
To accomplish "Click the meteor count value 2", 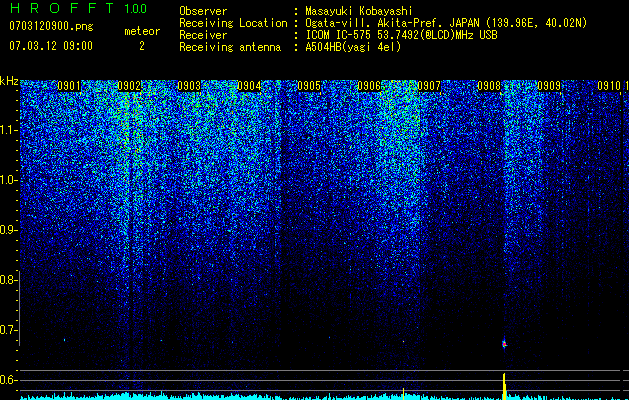I will pyautogui.click(x=142, y=46).
